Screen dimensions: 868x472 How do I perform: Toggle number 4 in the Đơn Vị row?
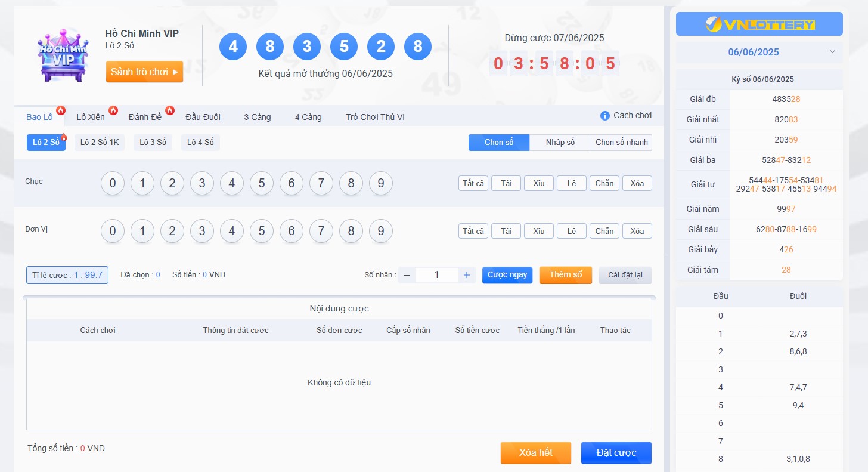point(232,231)
